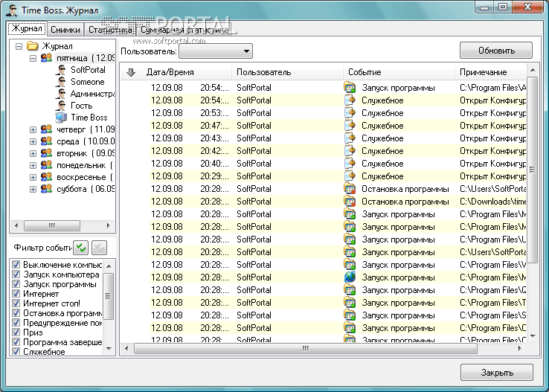Image resolution: width=549 pixels, height=392 pixels.
Task: Click the sort arrow icon in table header
Action: 131,72
